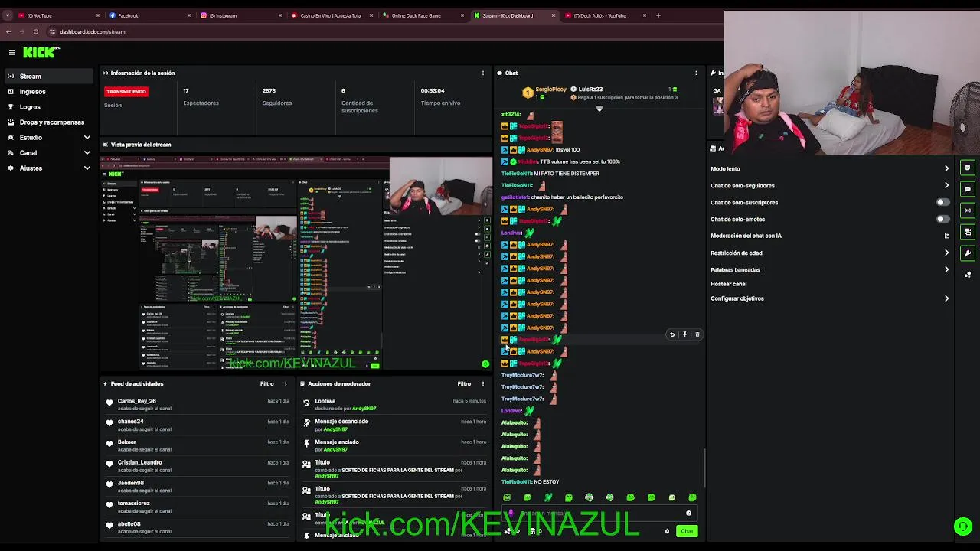Viewport: 980px width, 551px height.
Task: Toggle Chat de solo-suscriptores switch
Action: coord(943,202)
